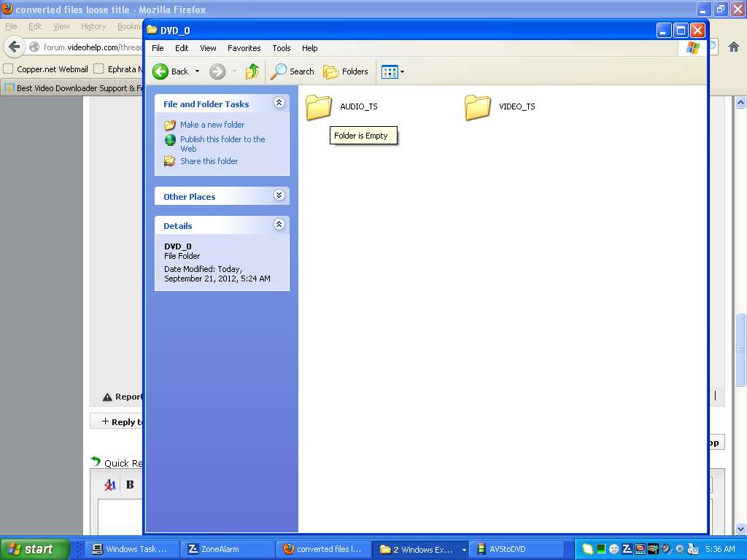The image size is (747, 560).
Task: Click the Make a new folder icon
Action: 170,125
